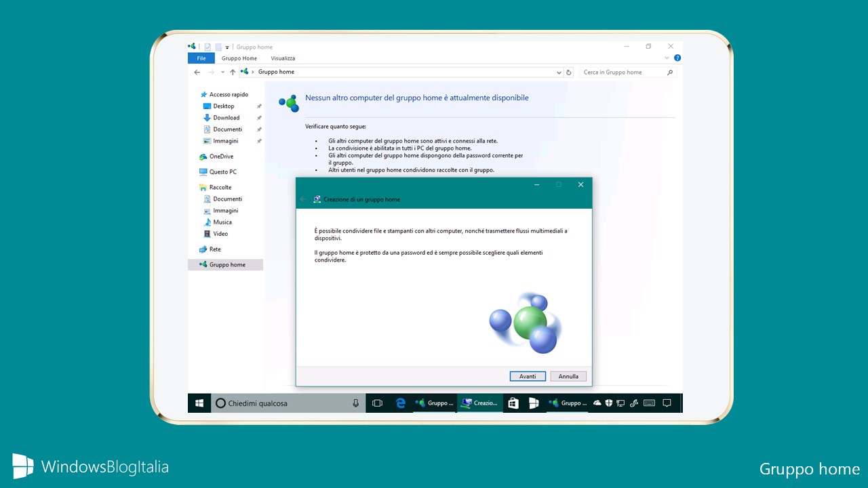Image resolution: width=868 pixels, height=488 pixels.
Task: Open the blue Help question-mark icon
Action: click(x=677, y=58)
